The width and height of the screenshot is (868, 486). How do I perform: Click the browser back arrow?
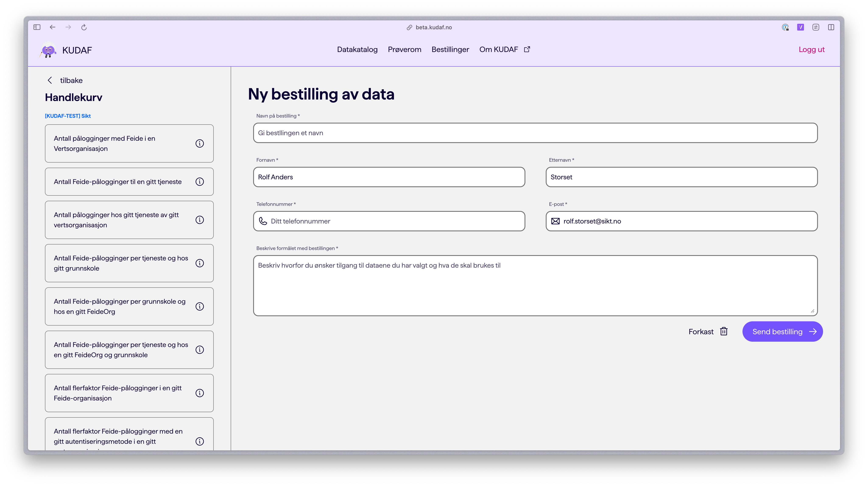click(x=53, y=27)
